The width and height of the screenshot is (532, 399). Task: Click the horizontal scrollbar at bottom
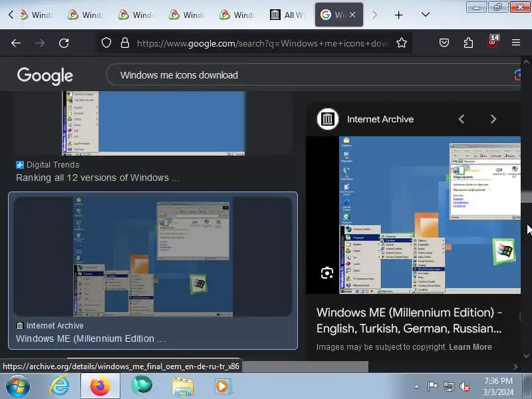tap(305, 366)
